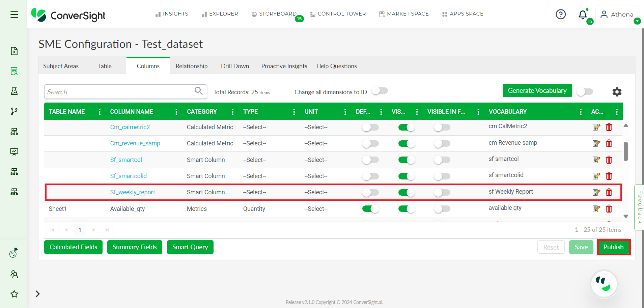Edit the Cm_calmetric2 row
This screenshot has height=308, width=644.
coord(596,127)
